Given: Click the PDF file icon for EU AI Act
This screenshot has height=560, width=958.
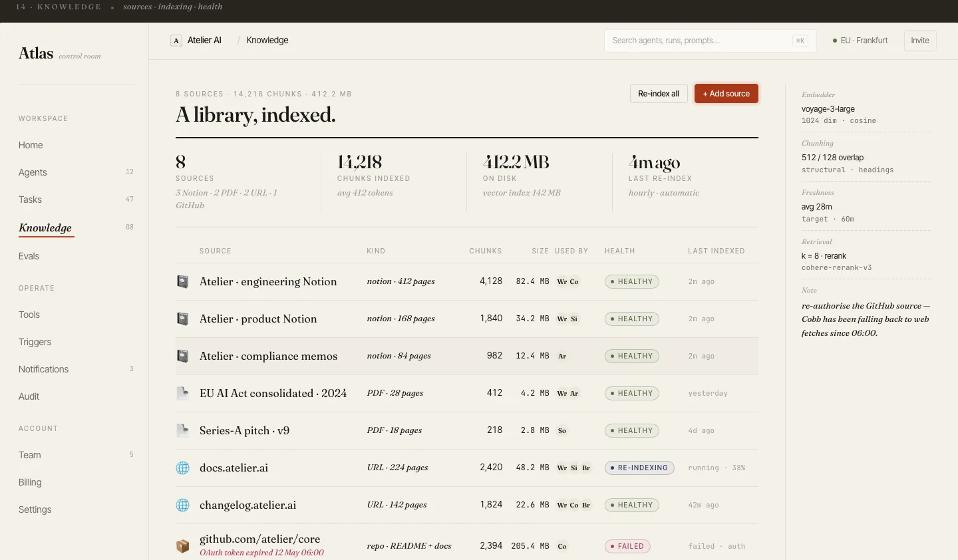Looking at the screenshot, I should tap(182, 393).
